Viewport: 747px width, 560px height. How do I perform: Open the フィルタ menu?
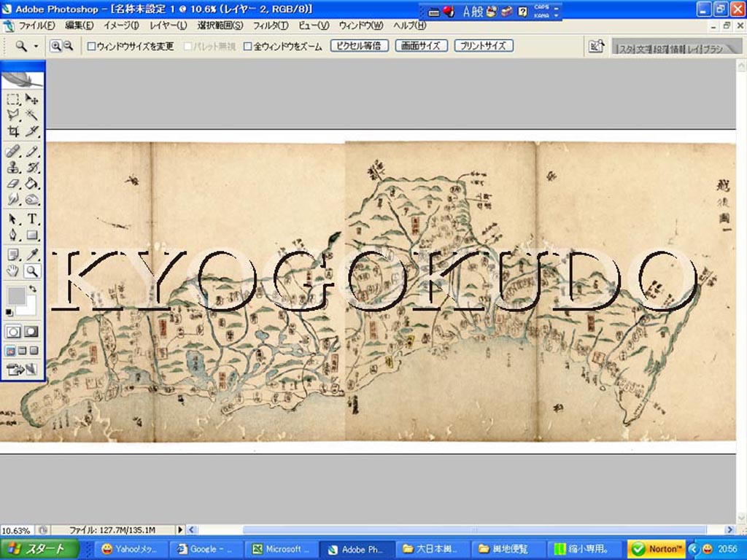click(271, 26)
